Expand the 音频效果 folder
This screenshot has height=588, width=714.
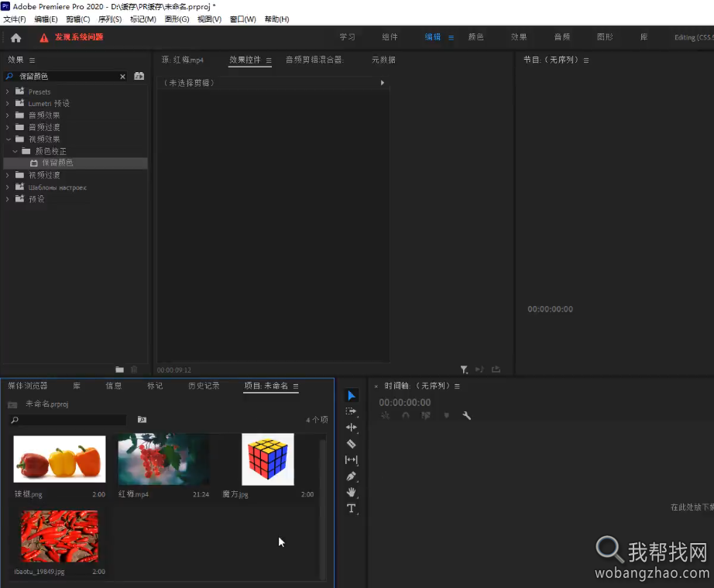pos(7,115)
